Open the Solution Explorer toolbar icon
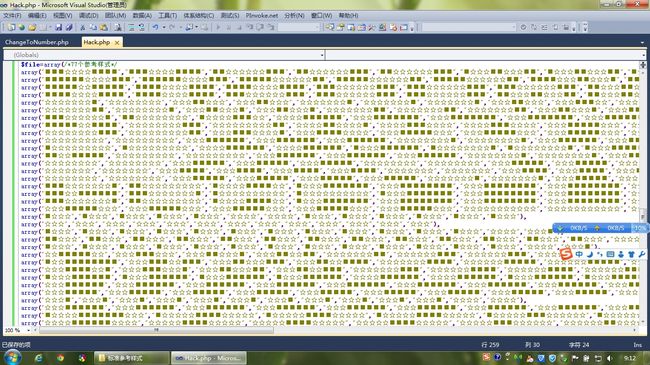Viewport: 650px width, 365px height. [x=330, y=27]
